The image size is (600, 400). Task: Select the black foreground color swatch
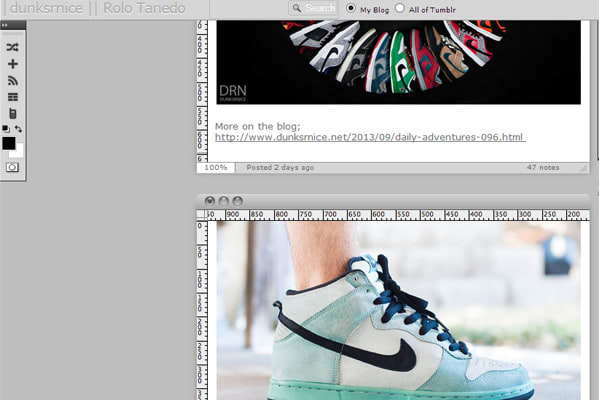9,144
